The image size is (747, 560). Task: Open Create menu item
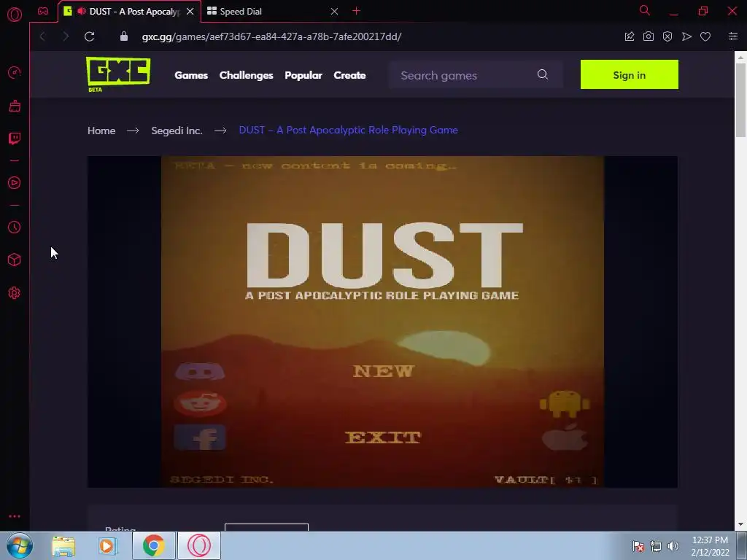[x=349, y=75]
